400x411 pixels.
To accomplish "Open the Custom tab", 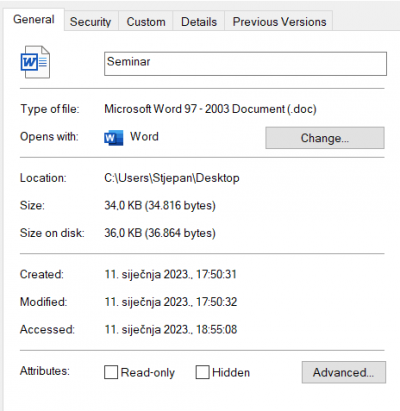I will (146, 22).
